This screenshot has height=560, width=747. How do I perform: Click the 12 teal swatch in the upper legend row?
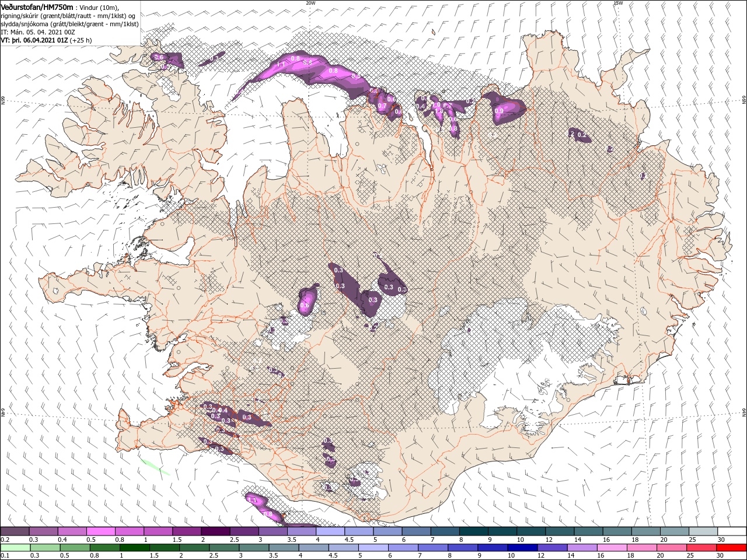coord(559,531)
